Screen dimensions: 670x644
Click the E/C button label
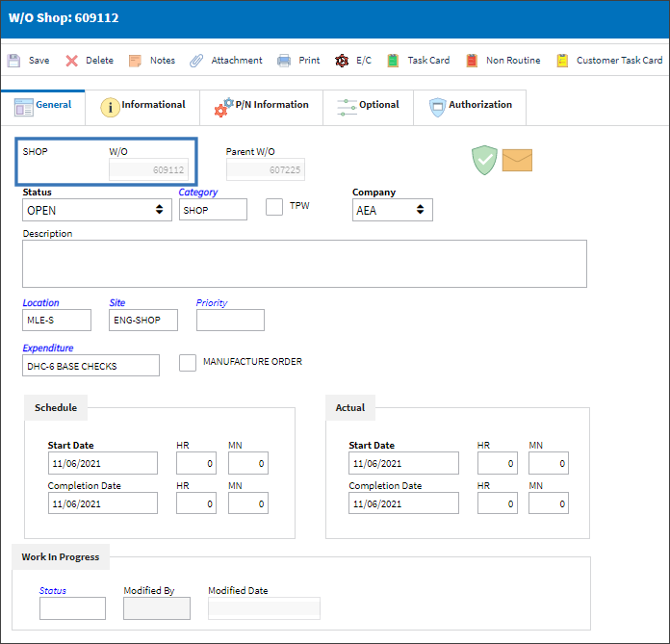[364, 61]
